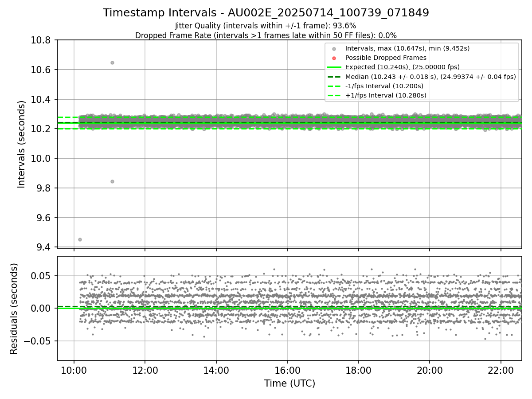Click the 'Jitter Quality' 93.6% subtitle line

click(x=266, y=26)
